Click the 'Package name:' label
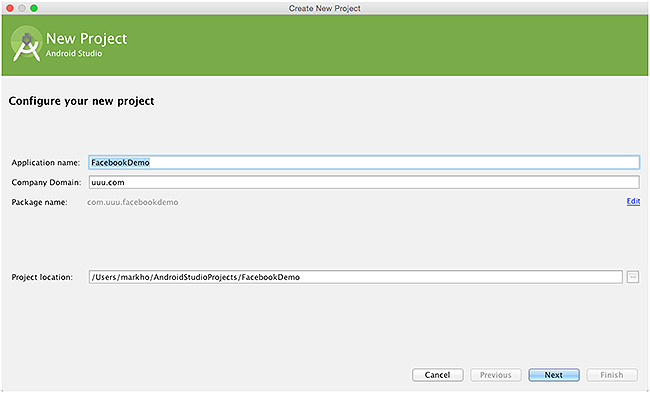This screenshot has height=393, width=650. (x=39, y=202)
